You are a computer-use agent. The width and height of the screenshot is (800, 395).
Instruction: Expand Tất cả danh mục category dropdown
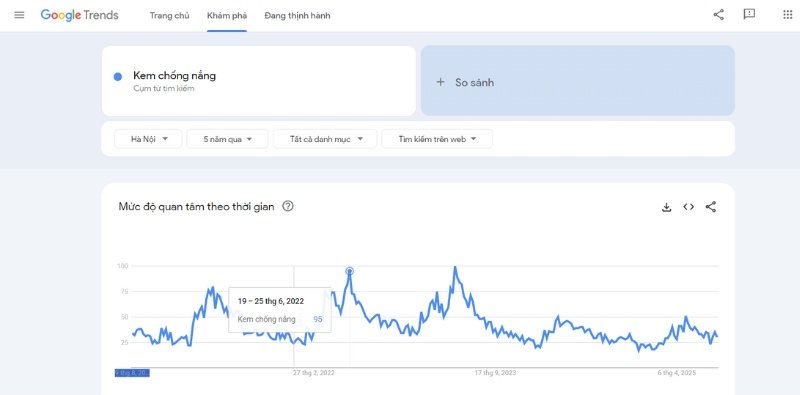[325, 139]
